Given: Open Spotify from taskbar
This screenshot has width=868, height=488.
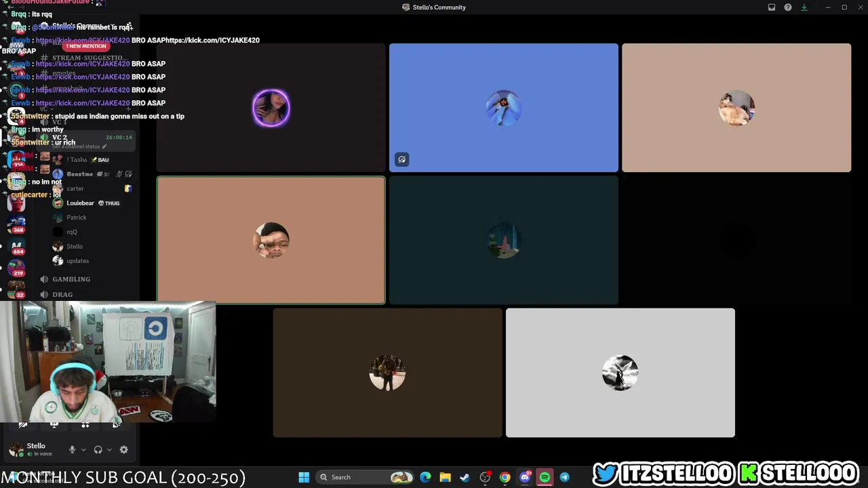Looking at the screenshot, I should 545,477.
